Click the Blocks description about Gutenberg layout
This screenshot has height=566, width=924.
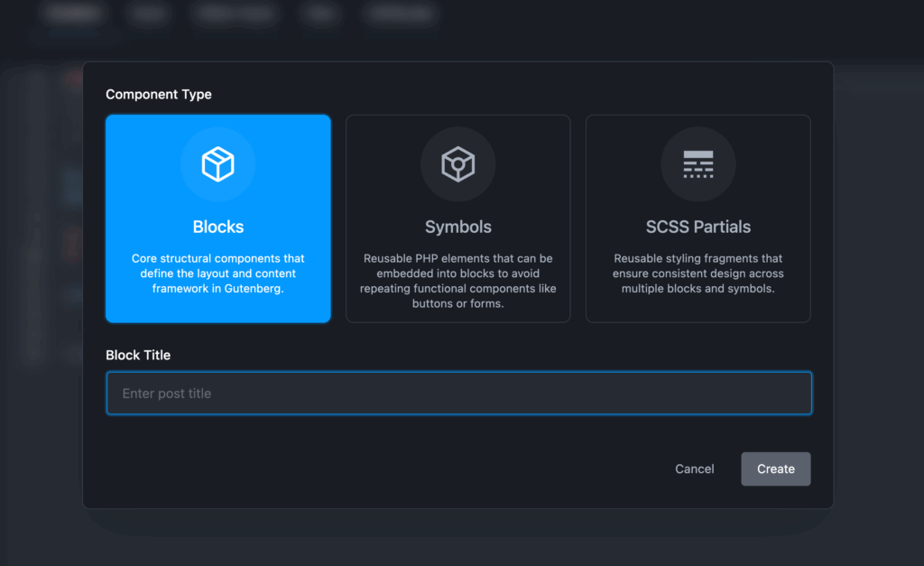click(217, 274)
